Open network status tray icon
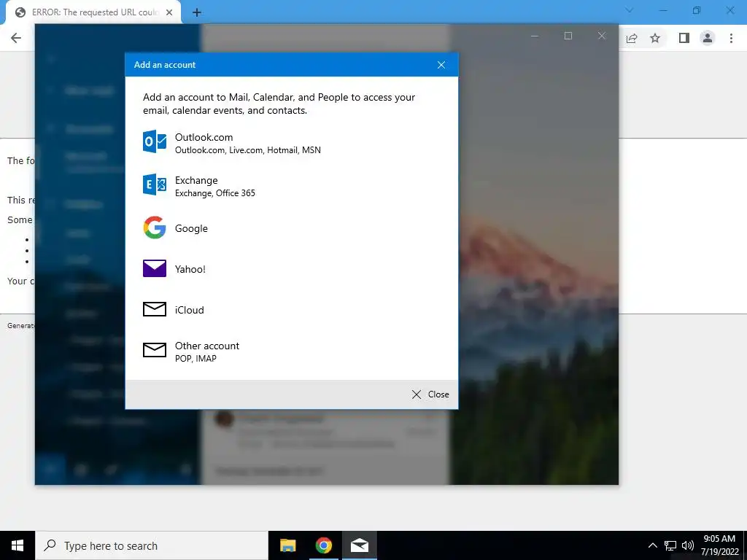Viewport: 747px width, 560px height. pyautogui.click(x=670, y=545)
